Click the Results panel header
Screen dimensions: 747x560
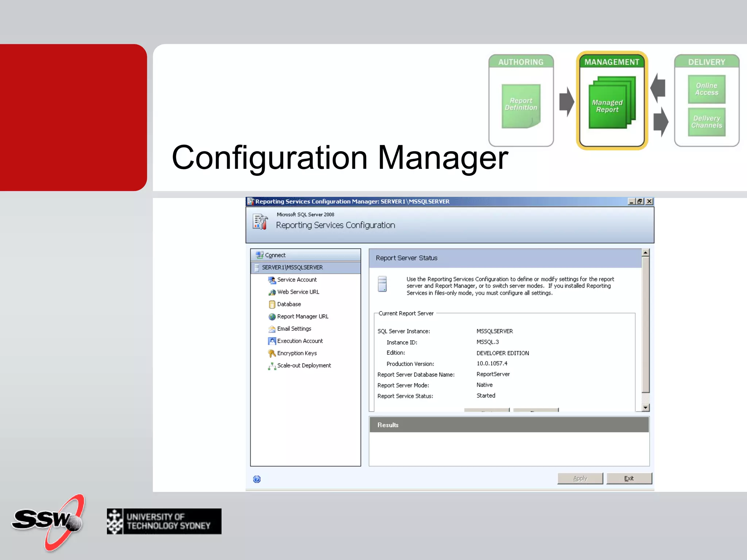(x=509, y=425)
